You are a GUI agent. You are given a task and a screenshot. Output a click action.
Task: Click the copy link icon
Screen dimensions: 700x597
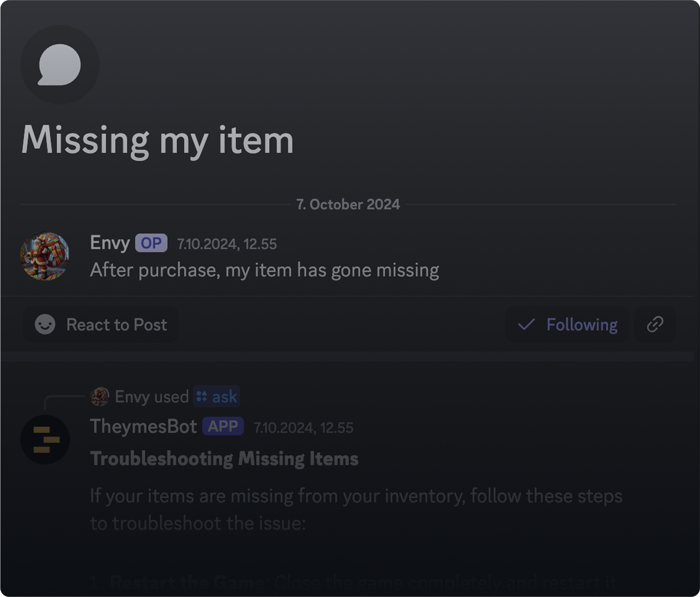coord(654,325)
